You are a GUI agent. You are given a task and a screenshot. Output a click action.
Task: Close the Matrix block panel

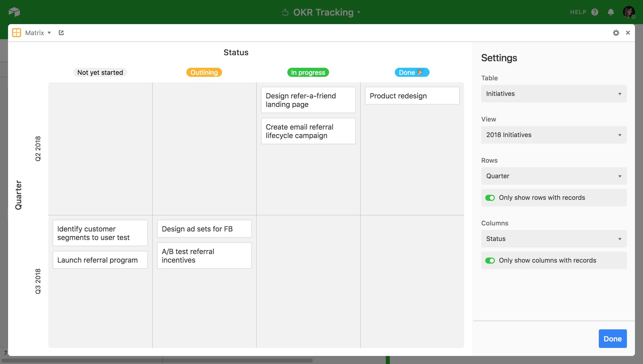click(x=628, y=33)
